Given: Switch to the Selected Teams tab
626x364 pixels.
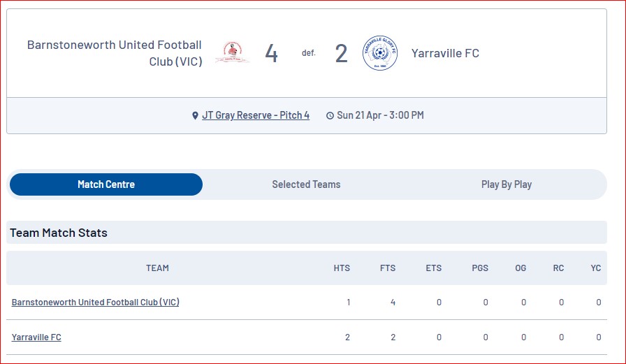Looking at the screenshot, I should [x=306, y=184].
